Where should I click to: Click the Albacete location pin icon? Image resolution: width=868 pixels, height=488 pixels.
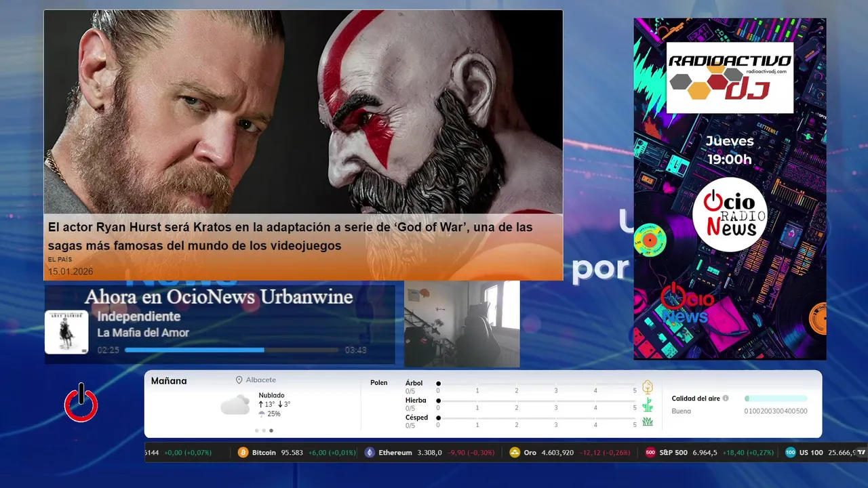[239, 380]
